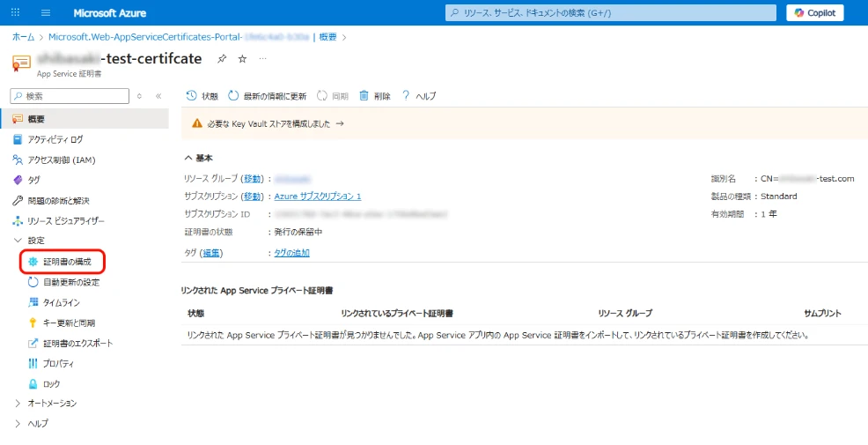
Task: Collapse the 設定 section in sidebar
Action: (18, 241)
